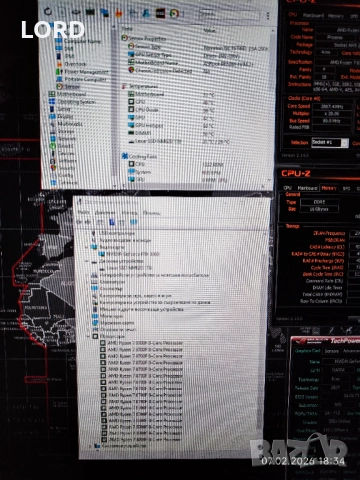Switch to SPD tab in lower CPU-Z window

click(x=347, y=189)
